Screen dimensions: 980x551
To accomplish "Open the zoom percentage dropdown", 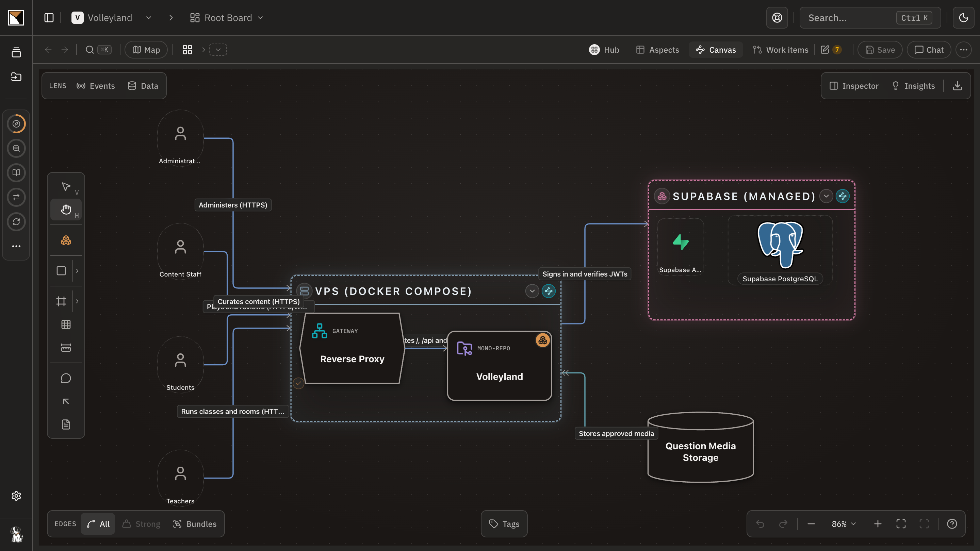I will [x=844, y=524].
